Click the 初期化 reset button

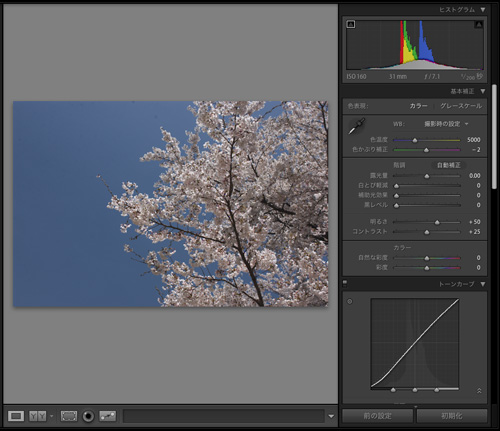(x=452, y=416)
